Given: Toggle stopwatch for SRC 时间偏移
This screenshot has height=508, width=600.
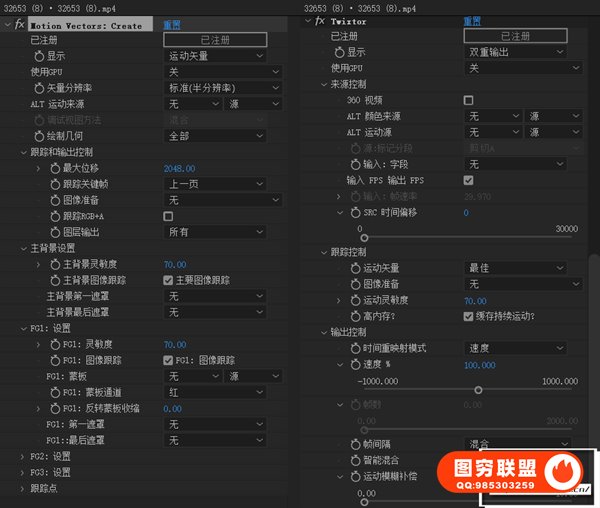Looking at the screenshot, I should click(x=354, y=213).
